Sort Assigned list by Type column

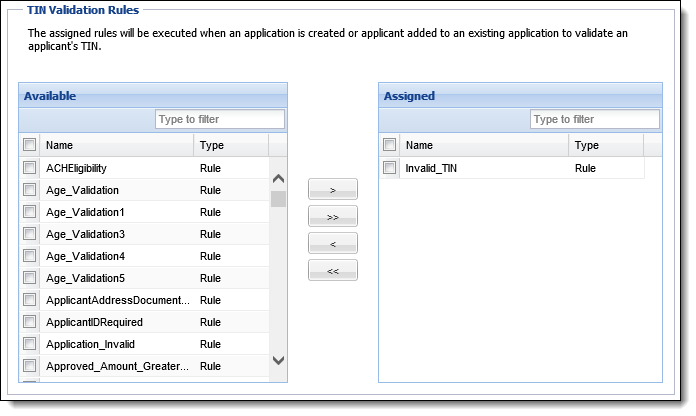(x=606, y=145)
